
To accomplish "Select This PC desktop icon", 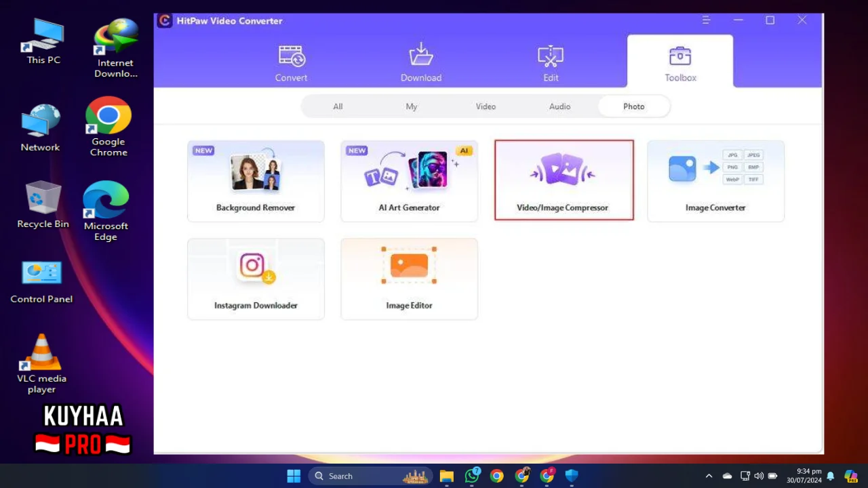I will [x=43, y=41].
